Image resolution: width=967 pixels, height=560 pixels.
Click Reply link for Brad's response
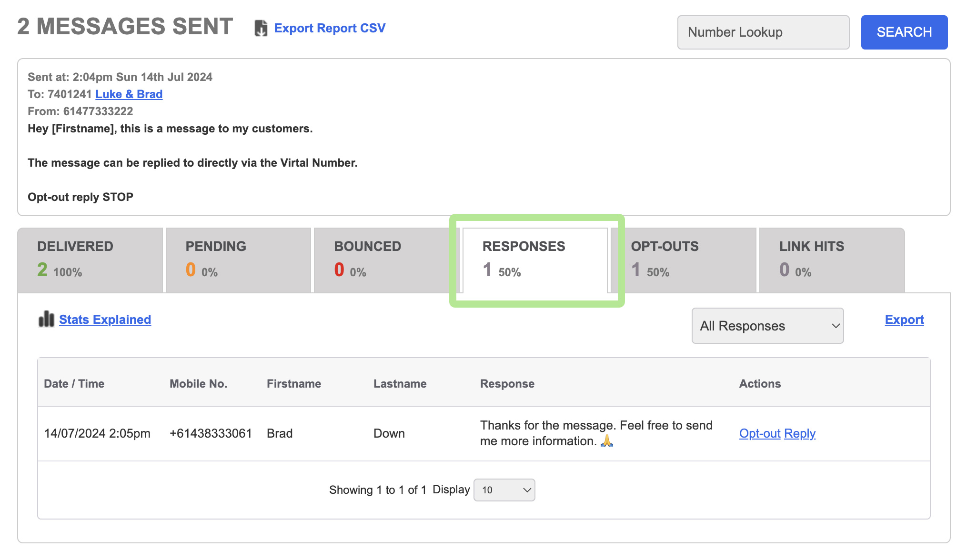tap(800, 433)
